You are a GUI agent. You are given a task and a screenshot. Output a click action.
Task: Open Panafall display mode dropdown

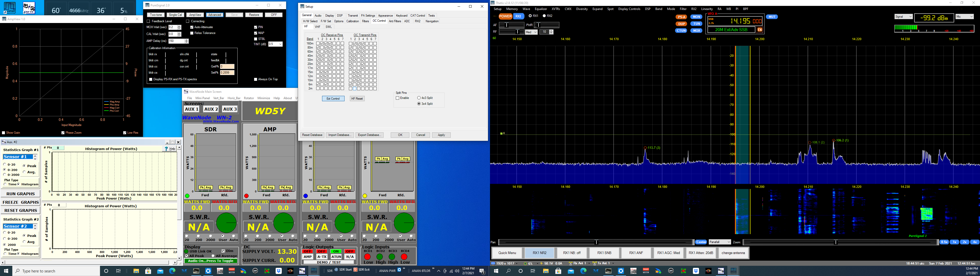(x=720, y=242)
